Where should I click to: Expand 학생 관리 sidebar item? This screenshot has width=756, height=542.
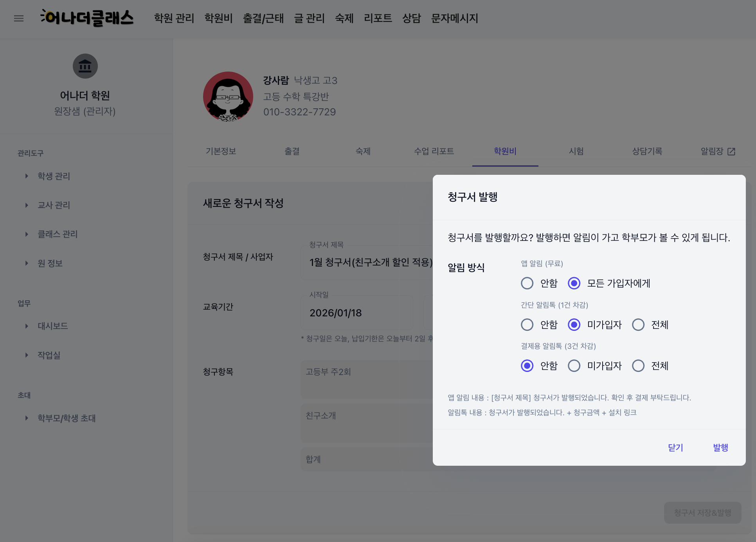[x=54, y=176]
